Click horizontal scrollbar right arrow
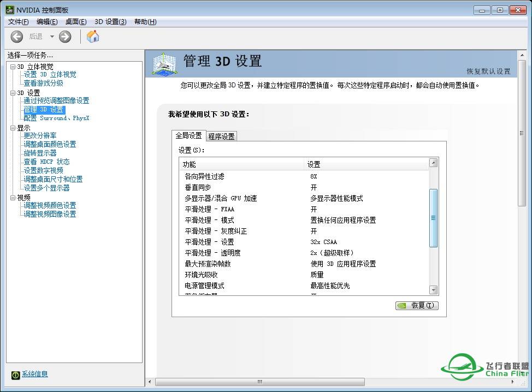This screenshot has height=392, width=532. (x=513, y=382)
